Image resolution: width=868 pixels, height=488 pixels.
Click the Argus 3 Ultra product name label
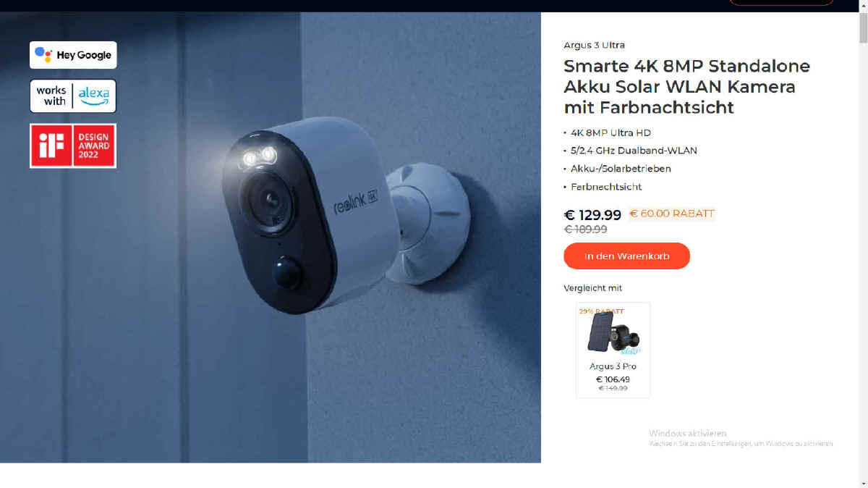pyautogui.click(x=594, y=45)
